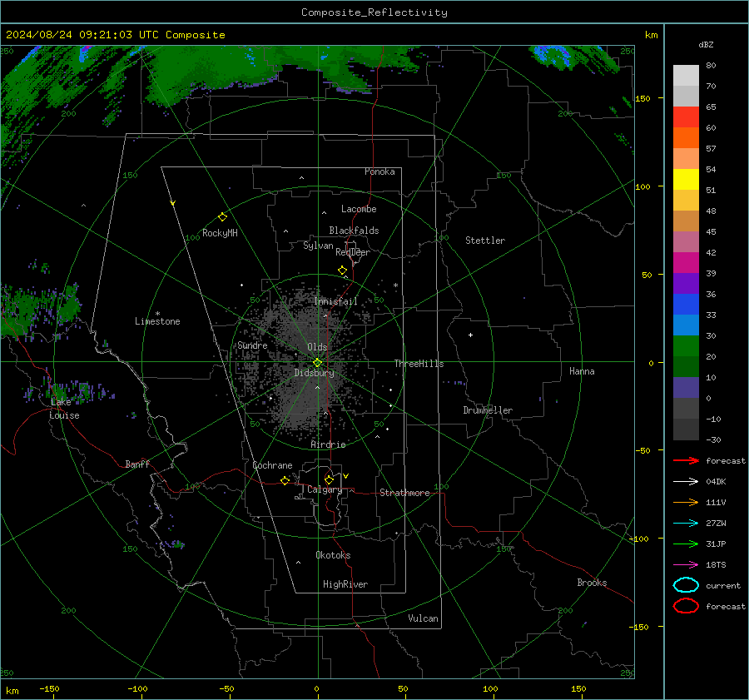Click yellow diamond marker below Cochrane

pos(285,480)
